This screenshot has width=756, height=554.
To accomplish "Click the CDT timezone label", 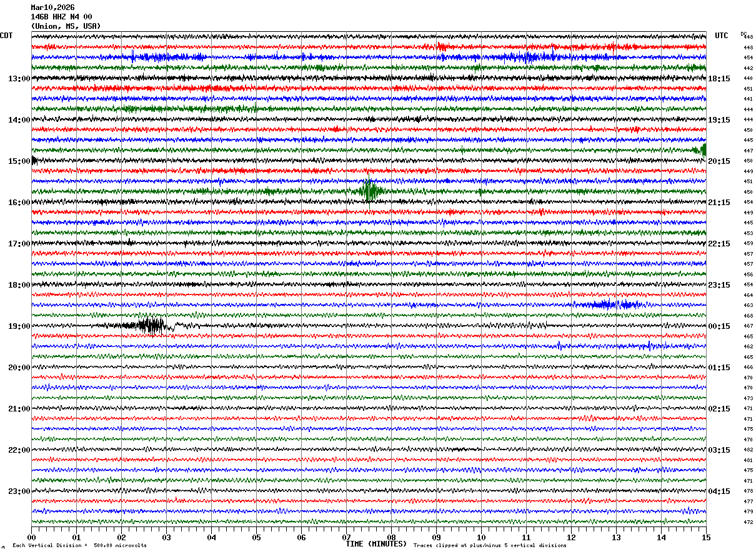I will coord(6,36).
